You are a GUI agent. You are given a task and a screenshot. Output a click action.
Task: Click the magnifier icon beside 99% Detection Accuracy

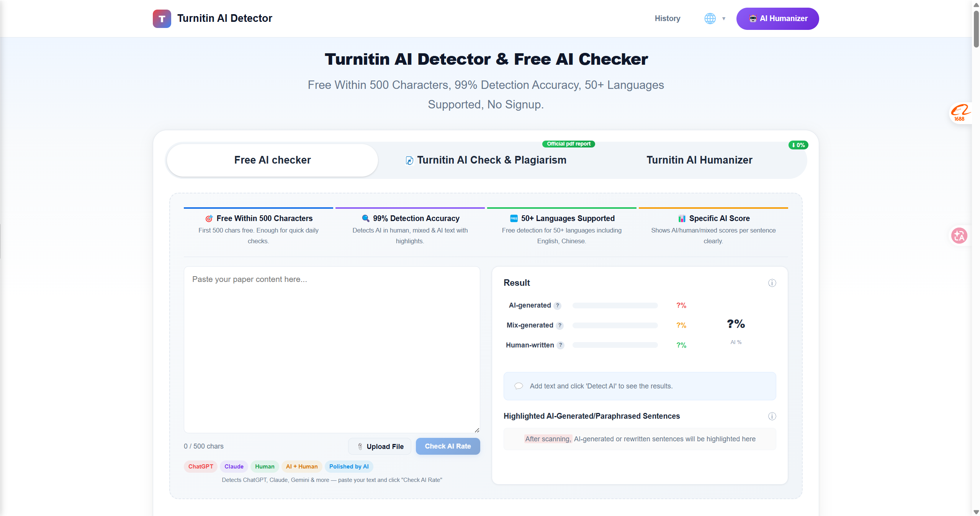[366, 218]
